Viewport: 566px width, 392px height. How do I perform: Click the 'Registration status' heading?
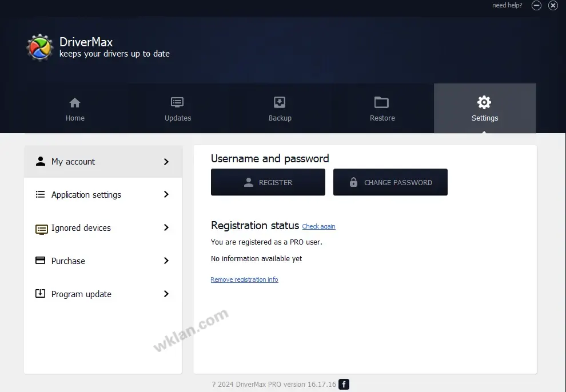click(x=255, y=225)
